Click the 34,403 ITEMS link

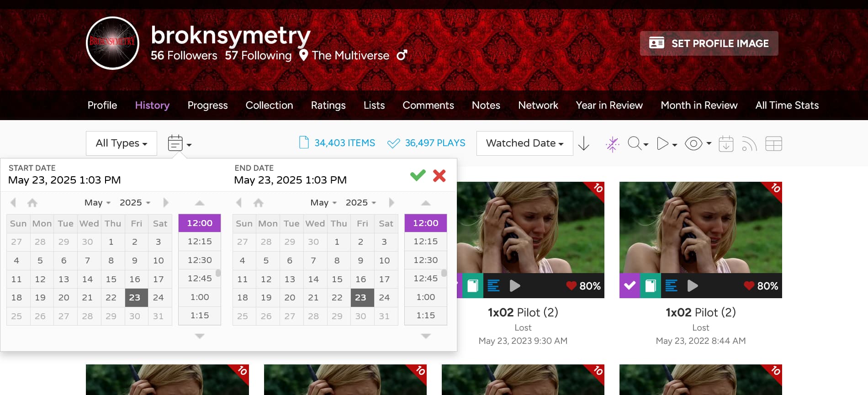pyautogui.click(x=337, y=143)
